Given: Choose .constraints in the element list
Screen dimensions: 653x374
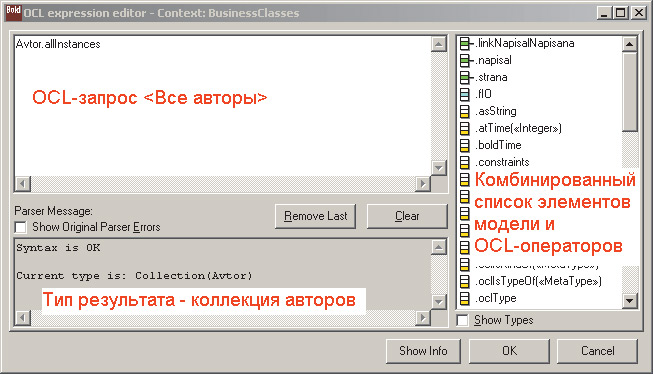Looking at the screenshot, I should coord(503,162).
